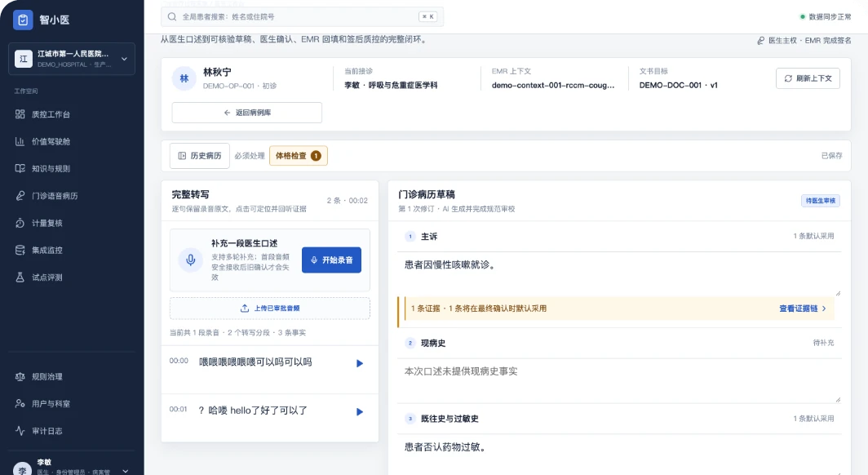Screen dimensions: 868x475
Task: Click the 待医生审核 status badge
Action: [821, 201]
